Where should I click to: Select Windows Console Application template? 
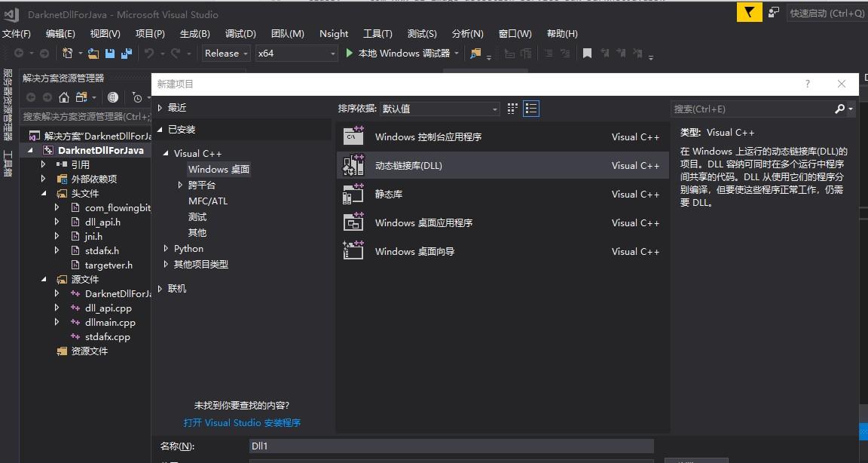point(502,136)
